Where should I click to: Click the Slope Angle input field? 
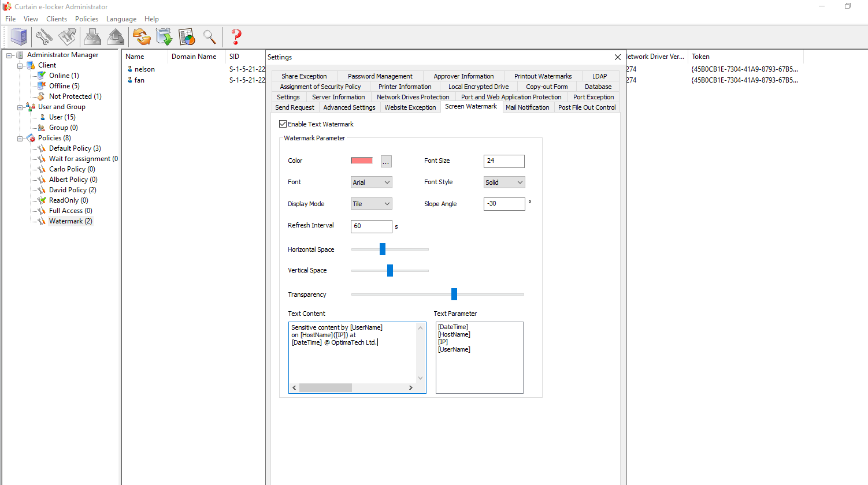pyautogui.click(x=504, y=204)
